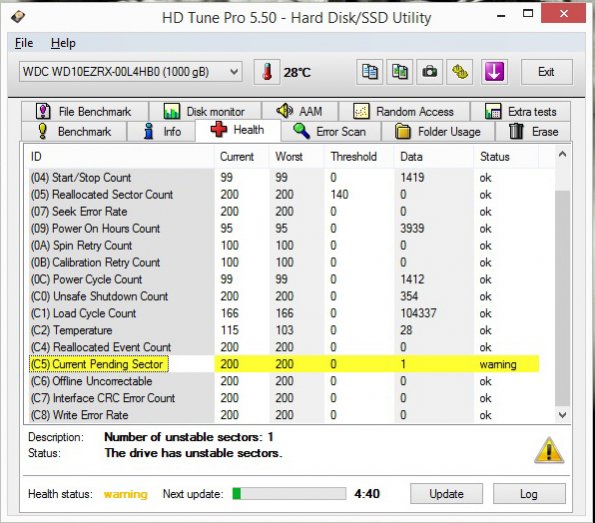The image size is (595, 523).
Task: Click the yellow warning triangle icon
Action: (549, 450)
